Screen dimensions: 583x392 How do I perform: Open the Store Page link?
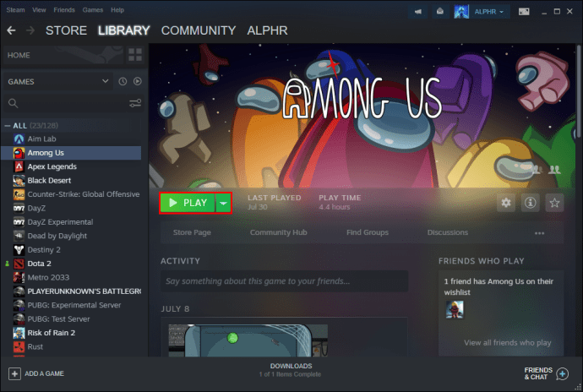point(192,232)
